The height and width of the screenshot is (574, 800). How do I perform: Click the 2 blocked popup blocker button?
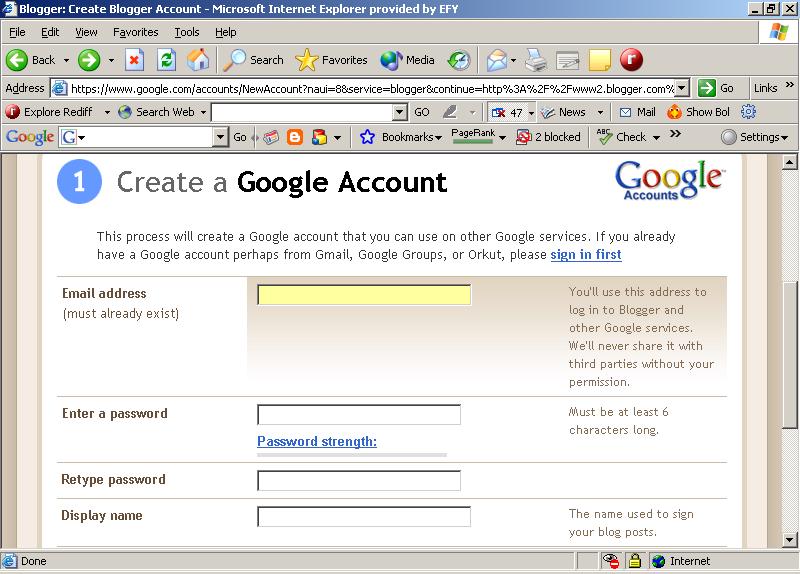(548, 137)
